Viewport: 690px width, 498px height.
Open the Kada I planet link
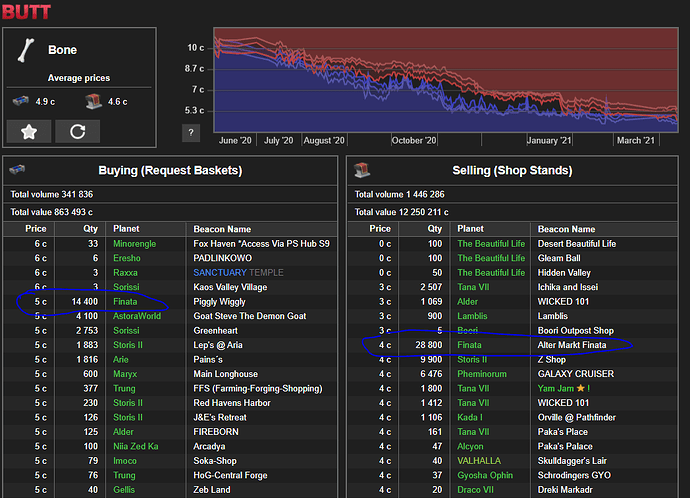[470, 417]
